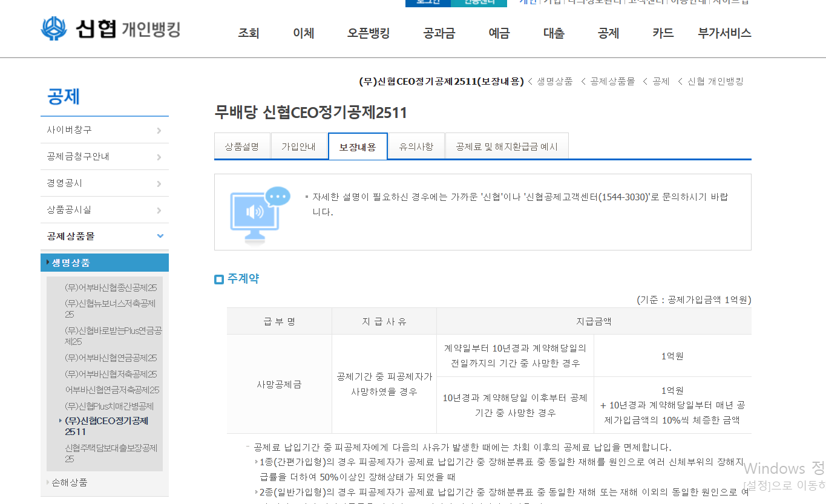Expand 사이버창구 sidebar chevron
Image resolution: width=826 pixels, height=504 pixels.
(159, 131)
